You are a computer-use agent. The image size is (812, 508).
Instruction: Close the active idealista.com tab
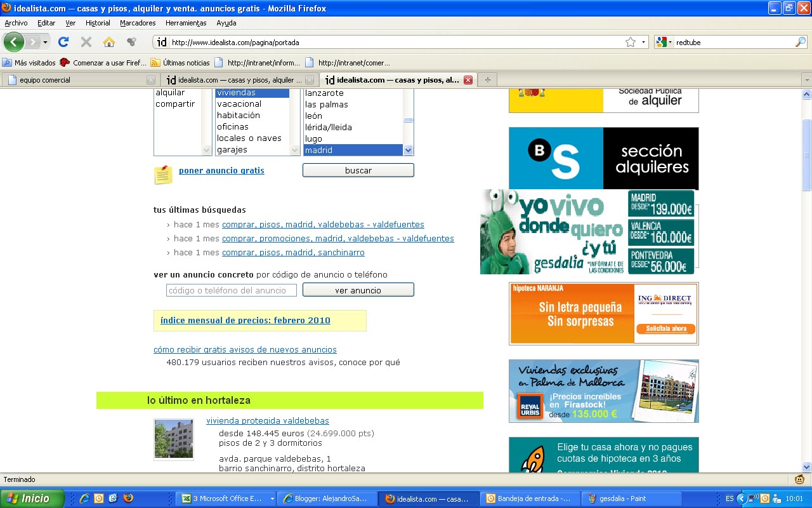[x=468, y=80]
